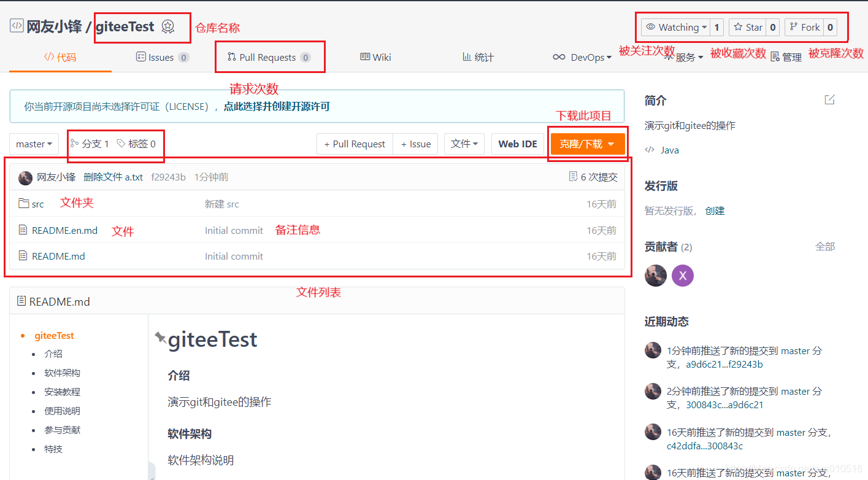Click the Java language tag

(x=669, y=150)
